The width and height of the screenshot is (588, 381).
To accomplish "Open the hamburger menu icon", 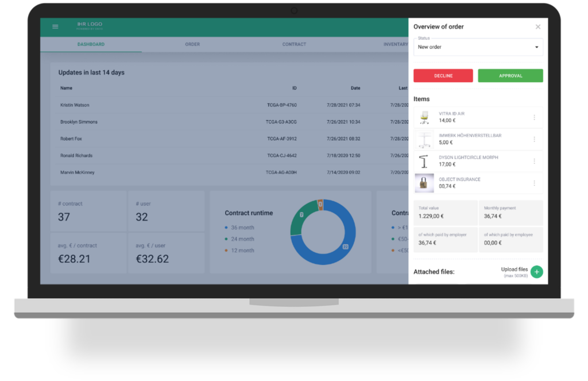I will 55,26.
